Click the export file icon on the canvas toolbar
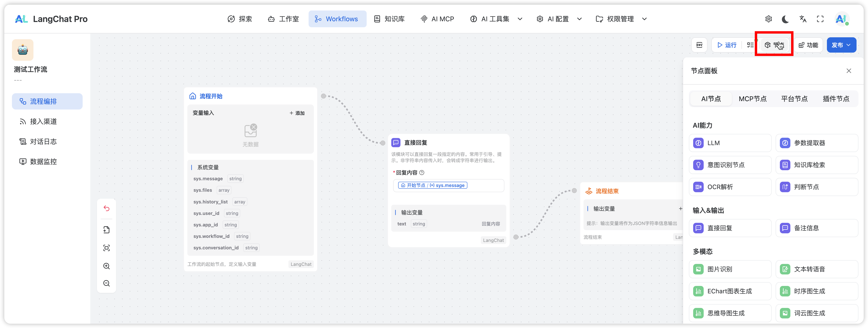 107,230
